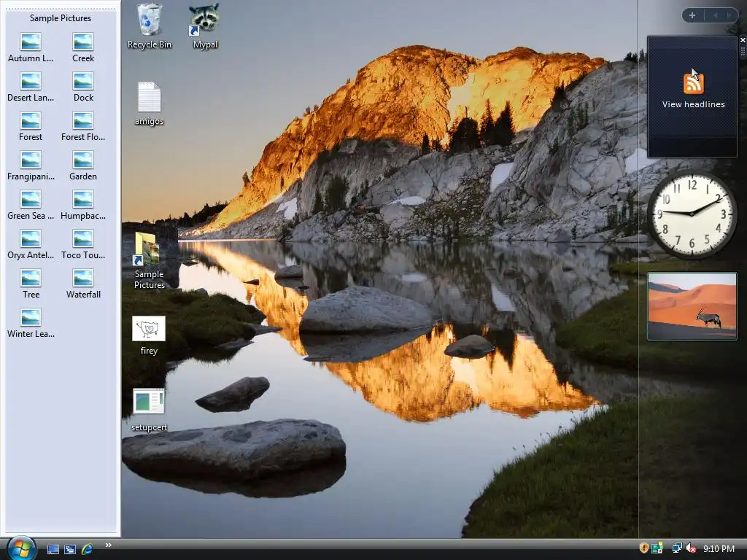The height and width of the screenshot is (560, 747).
Task: Click the network connection tray icon
Action: (676, 548)
